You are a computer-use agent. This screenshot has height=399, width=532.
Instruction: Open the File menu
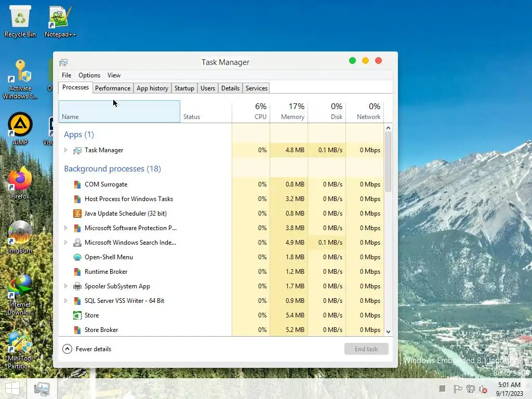(x=66, y=75)
